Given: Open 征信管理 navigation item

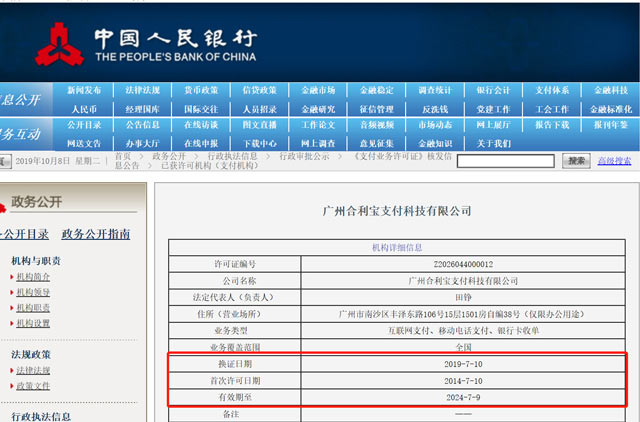Looking at the screenshot, I should point(377,109).
